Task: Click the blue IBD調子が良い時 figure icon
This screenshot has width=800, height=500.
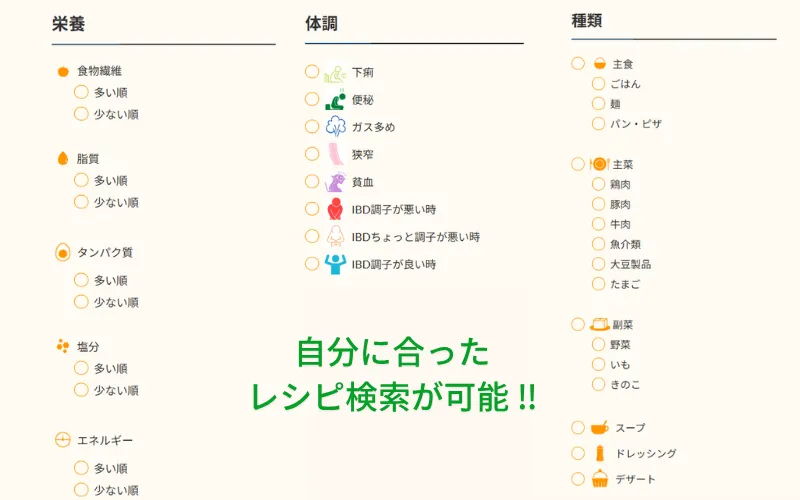Action: (x=335, y=264)
